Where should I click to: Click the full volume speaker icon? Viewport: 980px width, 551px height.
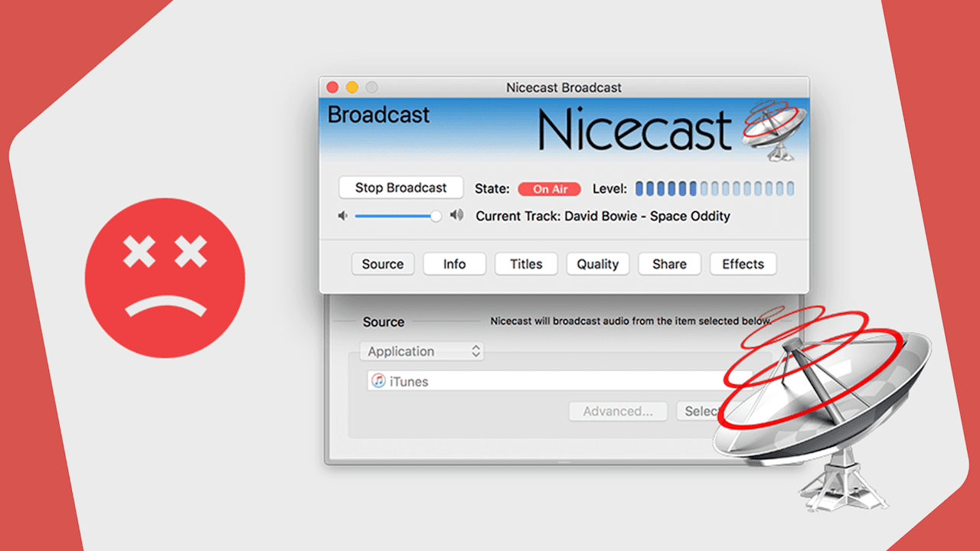456,216
